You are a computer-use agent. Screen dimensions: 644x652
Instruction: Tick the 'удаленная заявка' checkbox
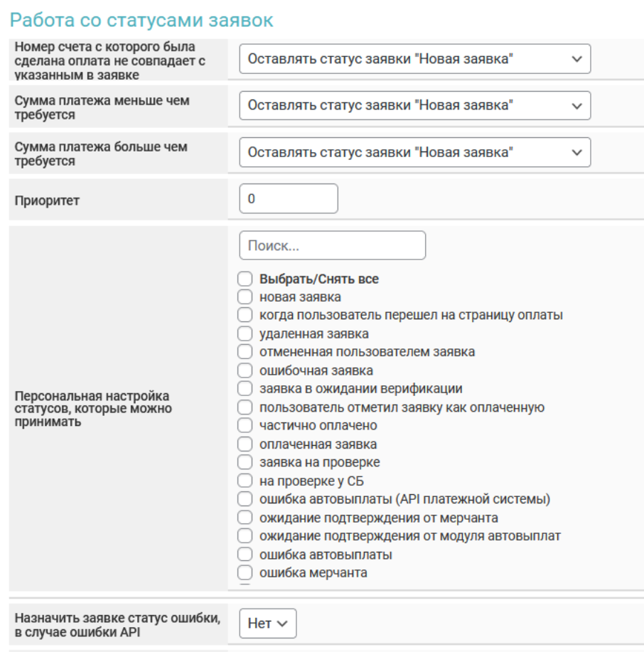[245, 333]
